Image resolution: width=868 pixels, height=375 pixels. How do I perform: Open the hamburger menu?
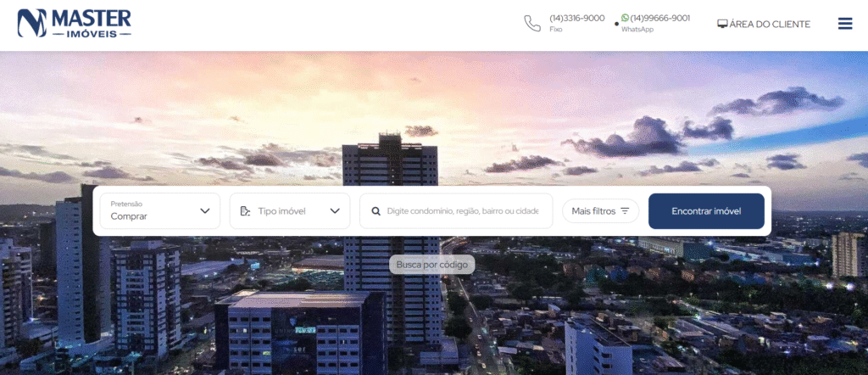844,24
